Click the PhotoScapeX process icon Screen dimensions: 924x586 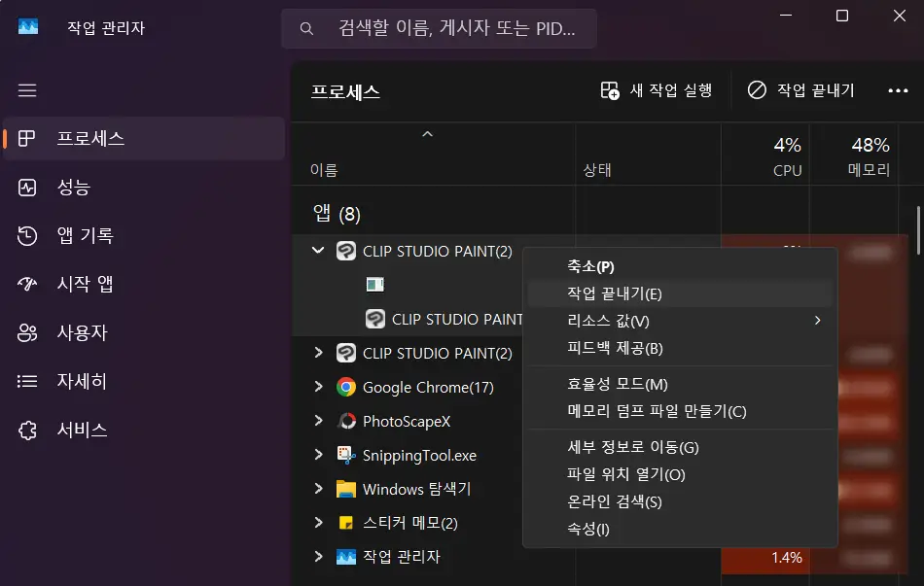click(349, 421)
